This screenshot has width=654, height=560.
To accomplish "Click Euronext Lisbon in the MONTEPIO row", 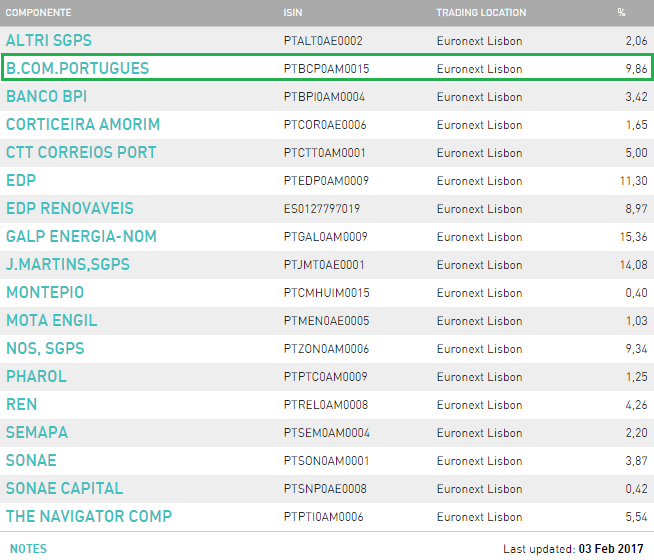I will tap(480, 293).
